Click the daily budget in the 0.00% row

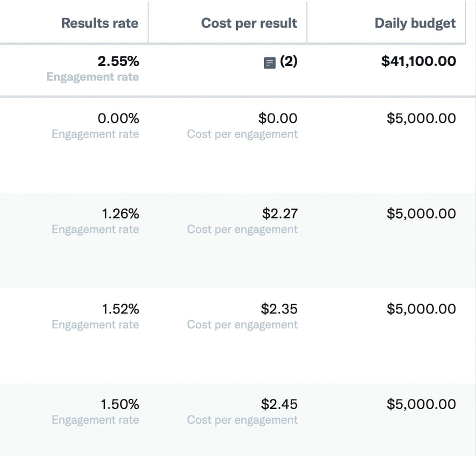pyautogui.click(x=421, y=118)
